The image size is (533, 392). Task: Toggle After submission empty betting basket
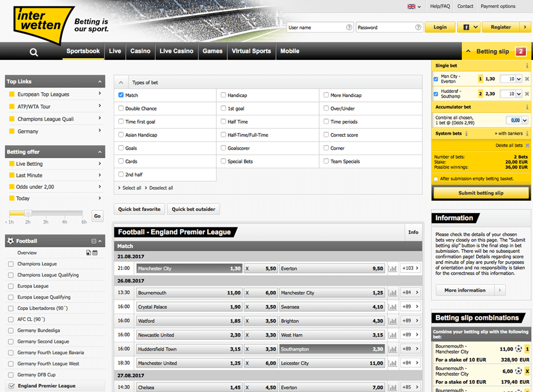[x=436, y=179]
